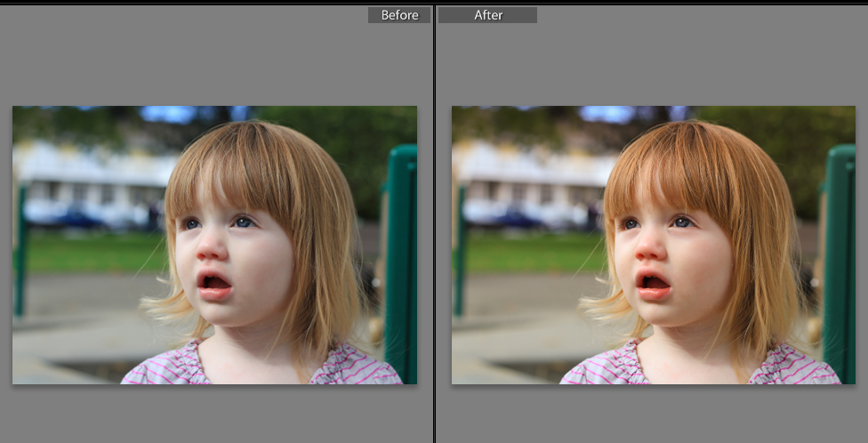Viewport: 868px width, 443px height.
Task: Select the Before photo preview
Action: click(x=214, y=245)
